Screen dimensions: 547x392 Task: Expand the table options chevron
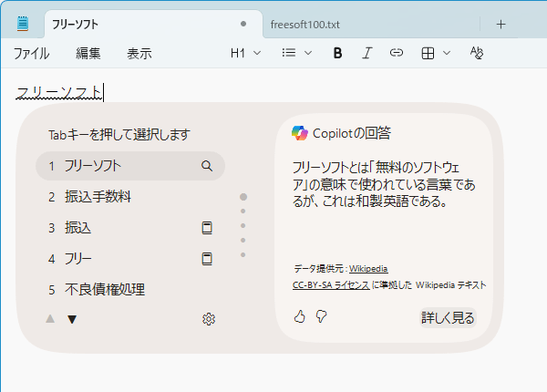(447, 53)
